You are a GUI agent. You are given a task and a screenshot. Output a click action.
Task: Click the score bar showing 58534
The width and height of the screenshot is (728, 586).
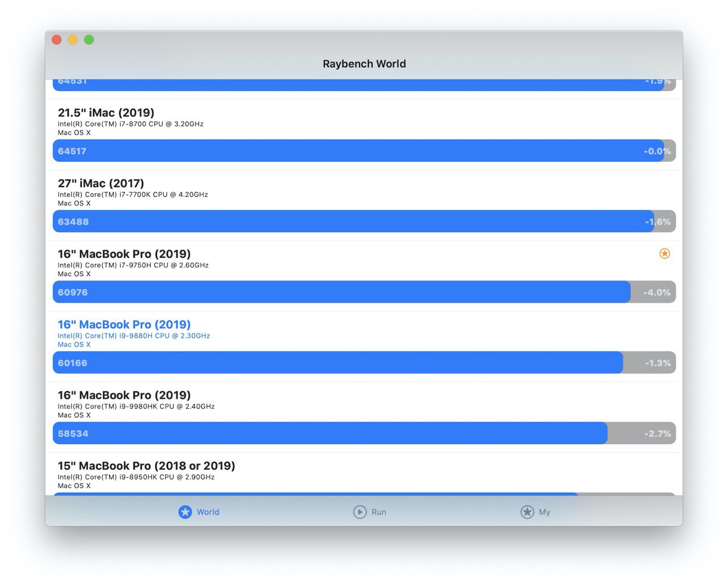(364, 433)
